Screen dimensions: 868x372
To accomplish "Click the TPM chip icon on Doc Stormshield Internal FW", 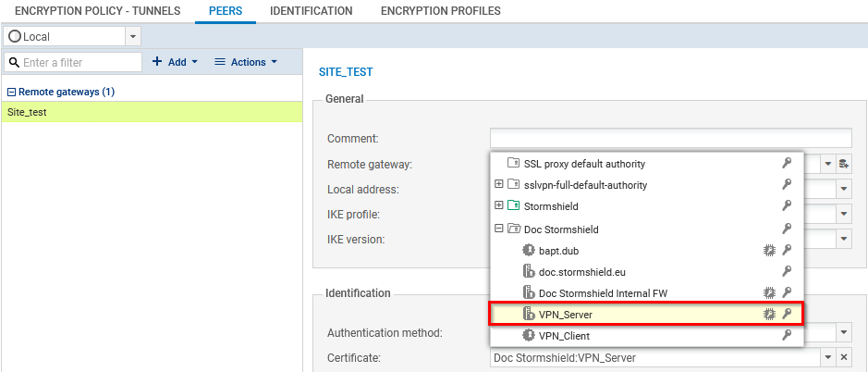I will [x=768, y=293].
